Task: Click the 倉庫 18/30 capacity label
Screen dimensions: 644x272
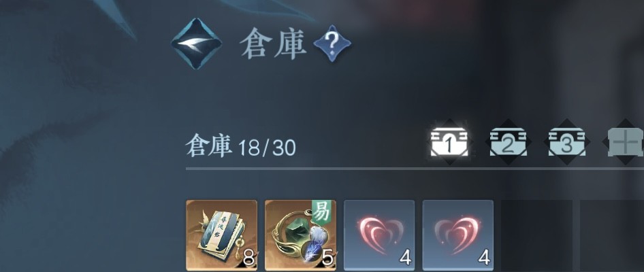Action: point(241,146)
